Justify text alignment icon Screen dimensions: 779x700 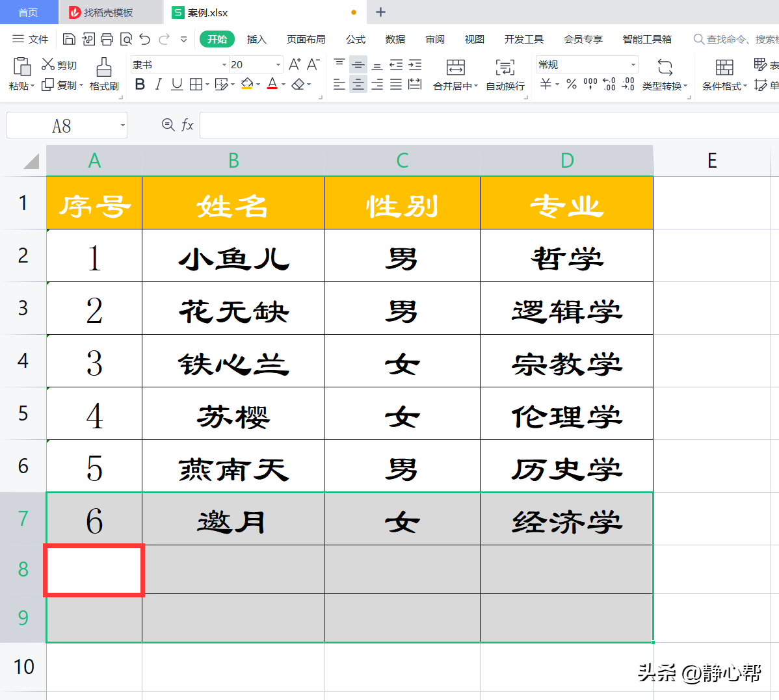[x=396, y=84]
